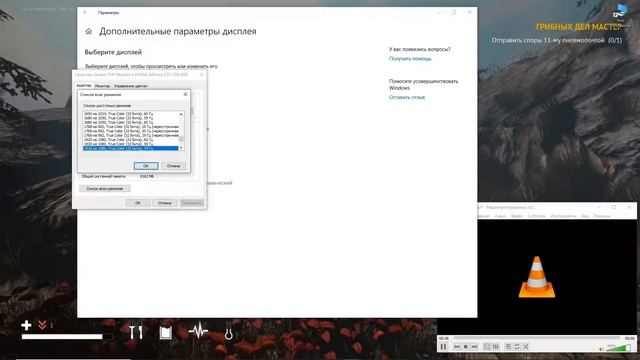Toggle shuffle mode in VLC
This screenshot has height=360, width=640.
(526, 347)
